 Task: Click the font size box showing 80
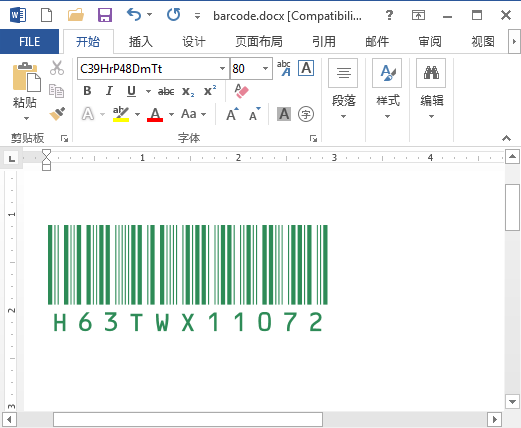(245, 69)
